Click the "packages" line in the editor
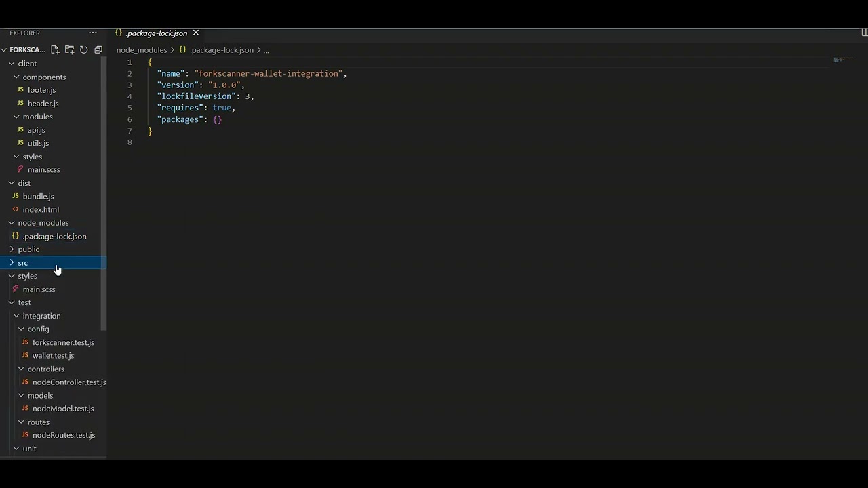This screenshot has width=868, height=488. pyautogui.click(x=189, y=119)
